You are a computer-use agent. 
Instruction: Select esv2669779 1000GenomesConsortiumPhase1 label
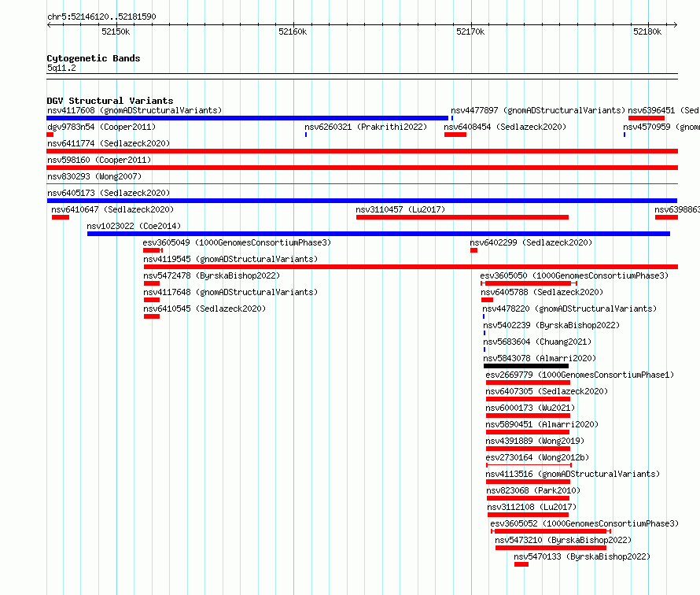point(580,375)
